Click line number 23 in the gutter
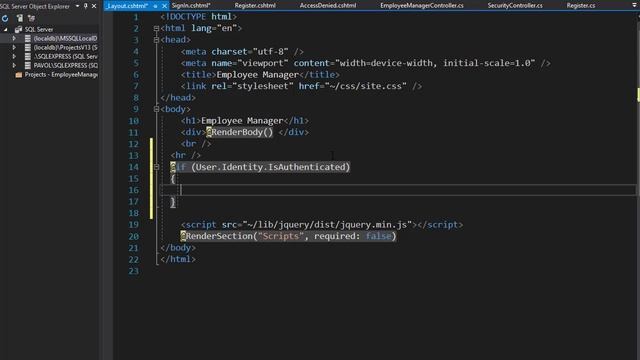The width and height of the screenshot is (640, 360). pos(133,271)
